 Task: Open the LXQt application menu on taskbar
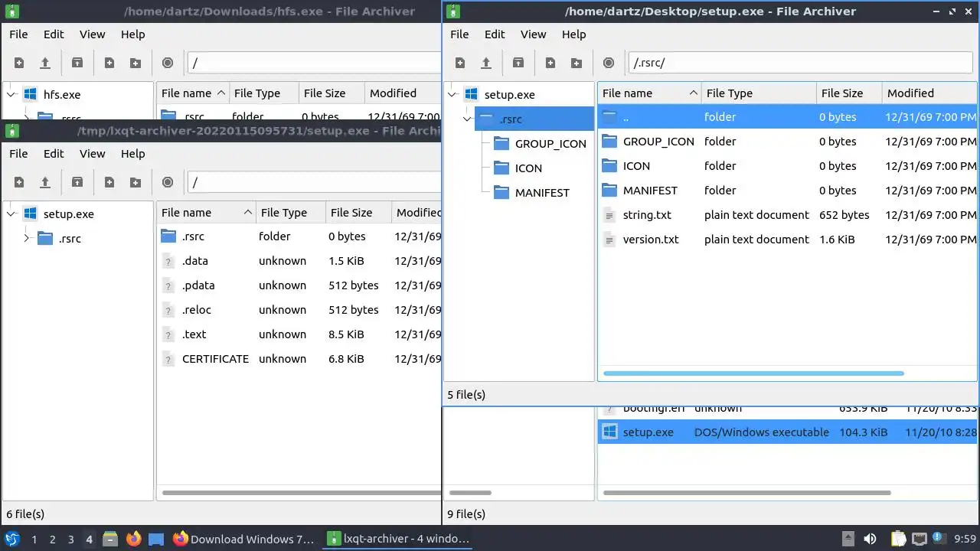click(12, 539)
